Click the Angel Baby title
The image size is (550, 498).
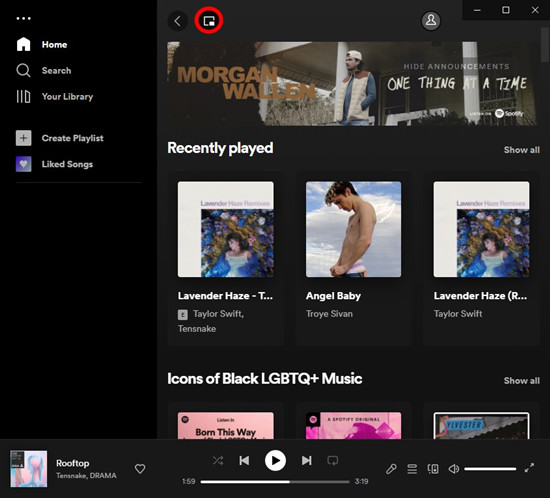point(333,296)
